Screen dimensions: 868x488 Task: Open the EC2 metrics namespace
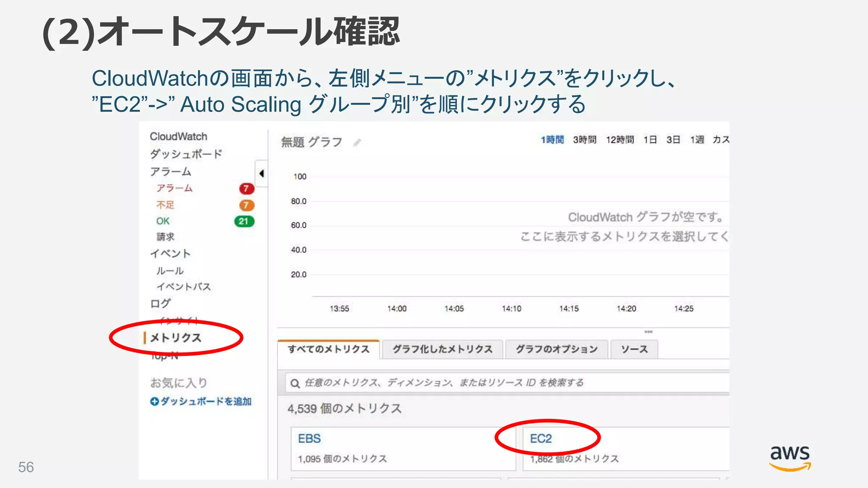click(541, 438)
